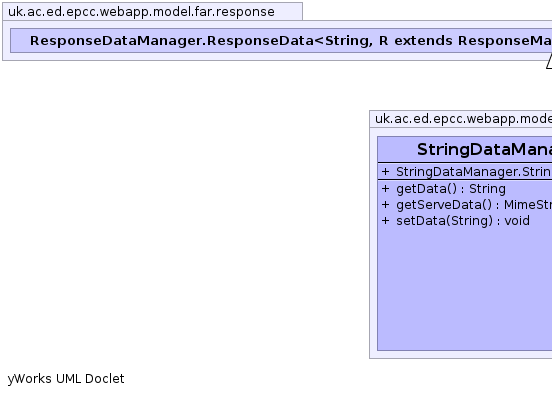
Task: Click the StringDataMana class title
Action: [484, 150]
